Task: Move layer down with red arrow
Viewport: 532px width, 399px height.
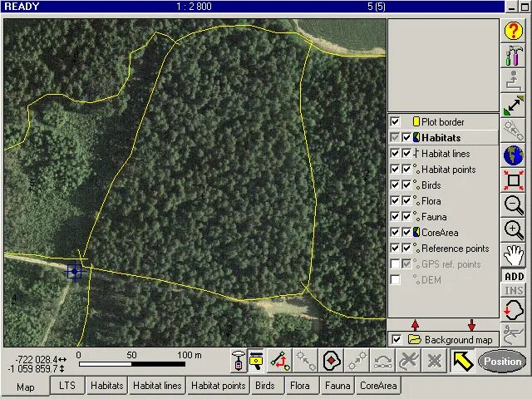Action: coord(471,325)
